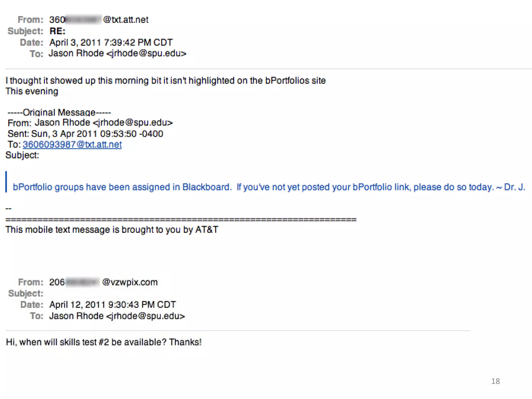Image resolution: width=532 pixels, height=399 pixels.
Task: Click the empty Subject label of second email
Action: pyautogui.click(x=26, y=294)
